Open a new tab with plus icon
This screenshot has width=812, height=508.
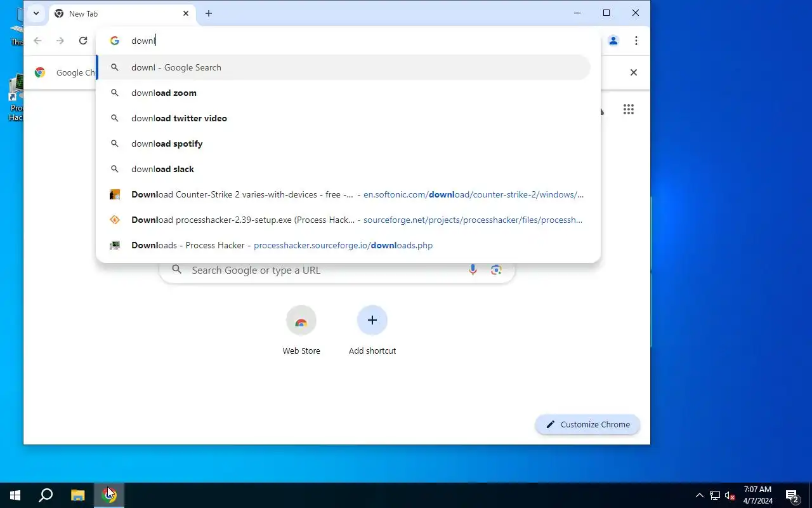point(209,13)
